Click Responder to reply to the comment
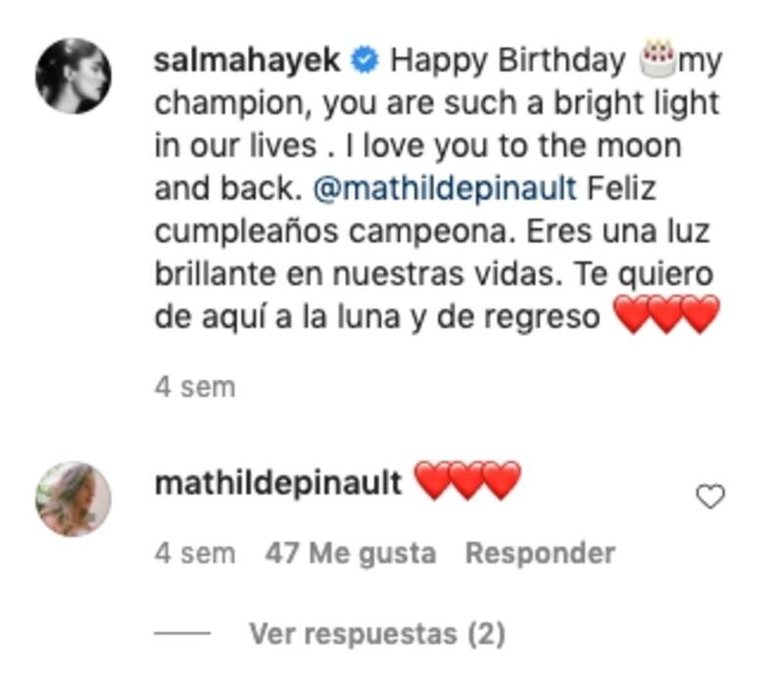784x682 pixels. coord(540,553)
